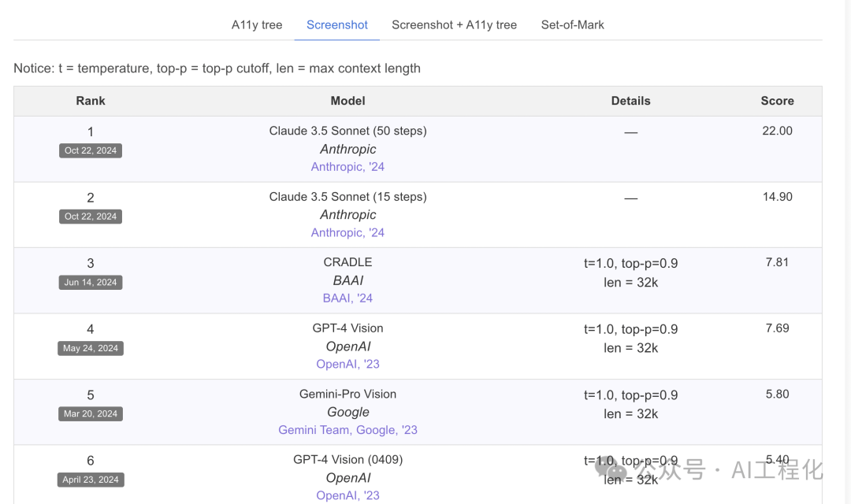
Task: Click the 7.69 score value
Action: 777,328
